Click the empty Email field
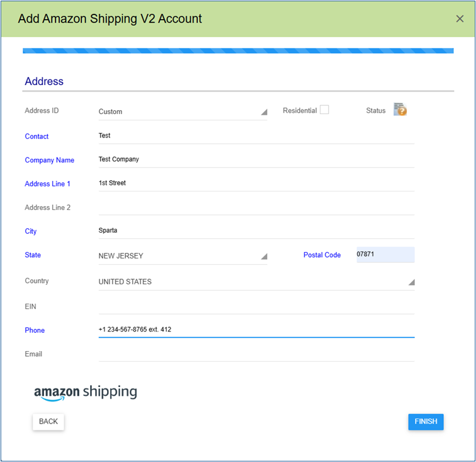Image resolution: width=476 pixels, height=462 pixels. (256, 354)
